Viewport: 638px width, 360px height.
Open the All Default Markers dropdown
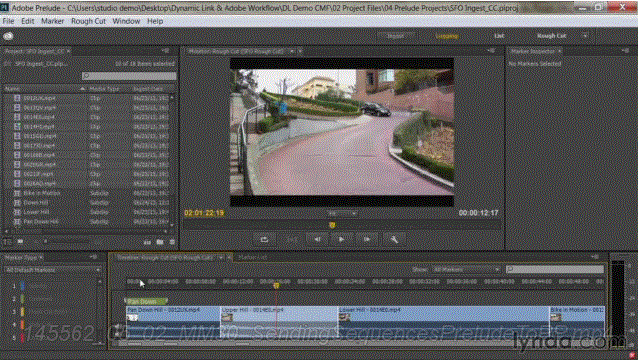click(x=52, y=270)
